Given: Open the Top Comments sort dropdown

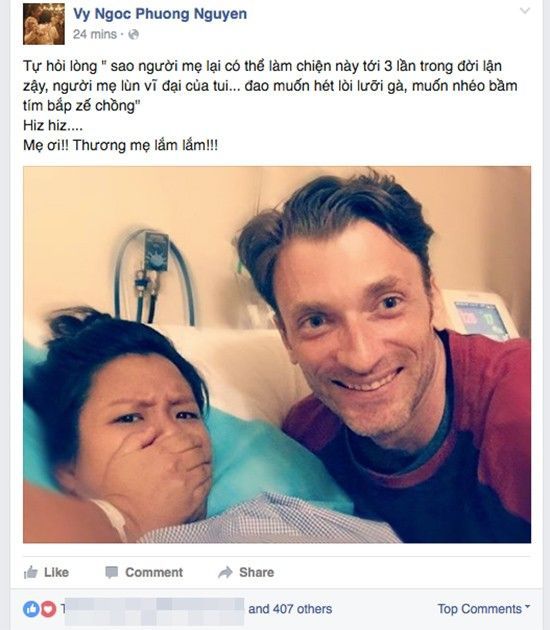Looking at the screenshot, I should (x=484, y=609).
